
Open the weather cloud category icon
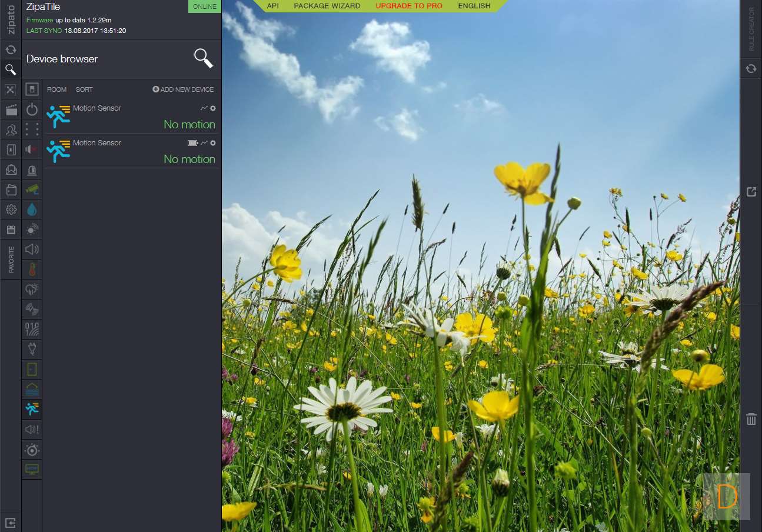(x=32, y=290)
